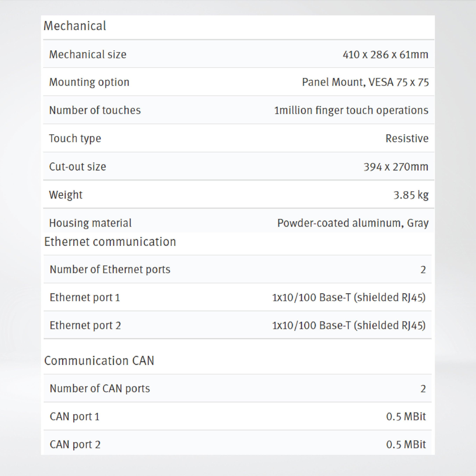Click the Mechanical section header
Screen dimensions: 476x476
point(75,26)
